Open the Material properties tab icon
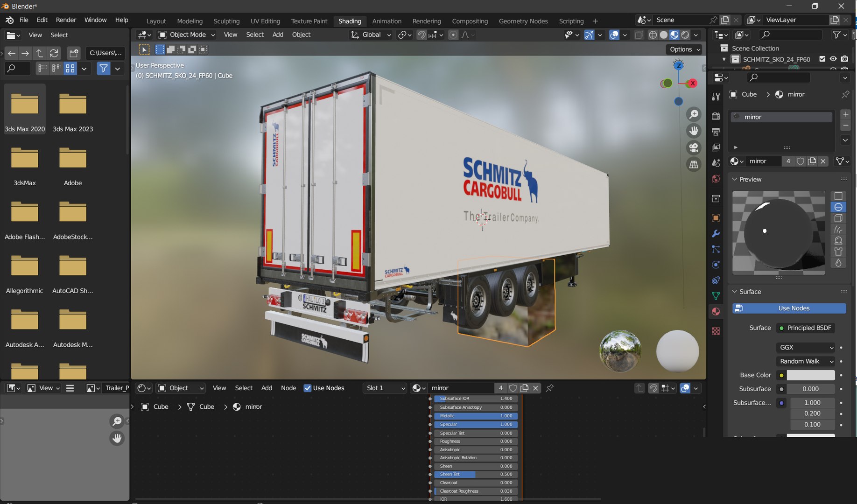Viewport: 857px width, 504px height. pyautogui.click(x=716, y=311)
